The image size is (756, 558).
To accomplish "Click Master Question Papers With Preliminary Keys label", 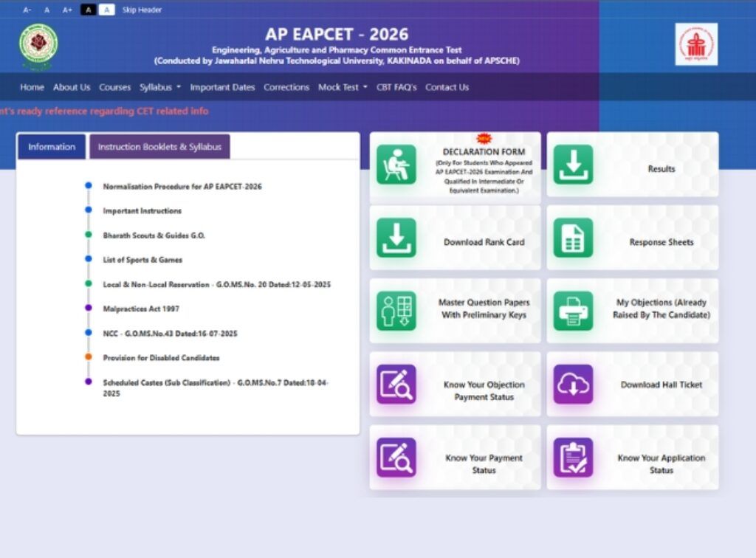I will [484, 309].
